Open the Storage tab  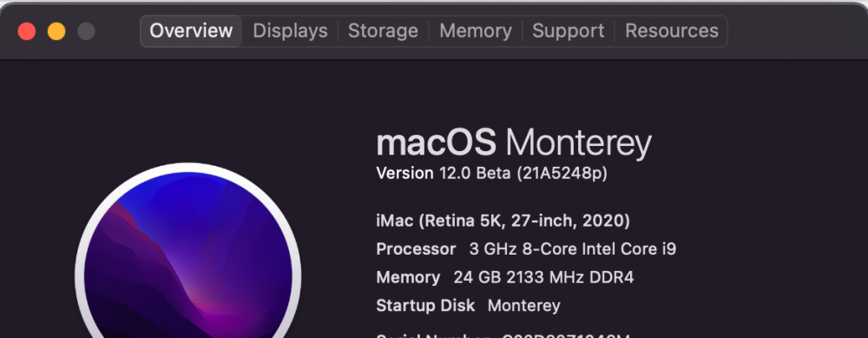pyautogui.click(x=383, y=31)
